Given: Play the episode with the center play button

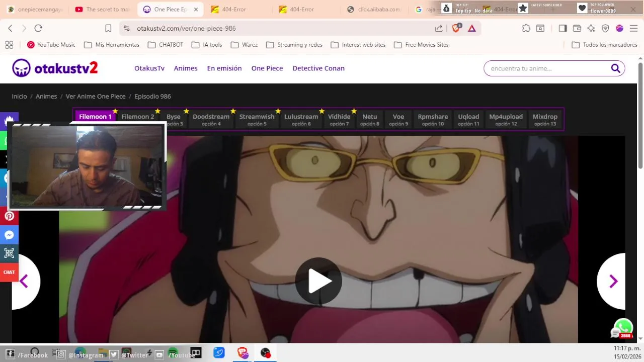Looking at the screenshot, I should (x=318, y=281).
